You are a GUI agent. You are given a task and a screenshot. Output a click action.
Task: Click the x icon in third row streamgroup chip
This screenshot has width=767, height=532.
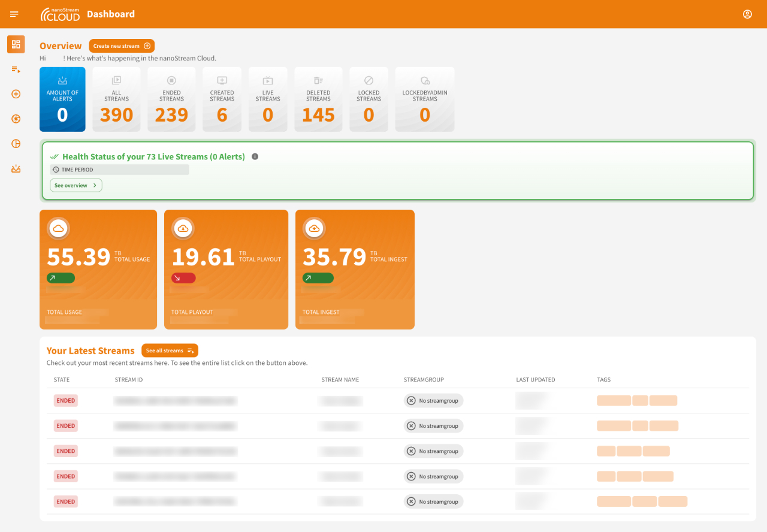[x=411, y=451]
